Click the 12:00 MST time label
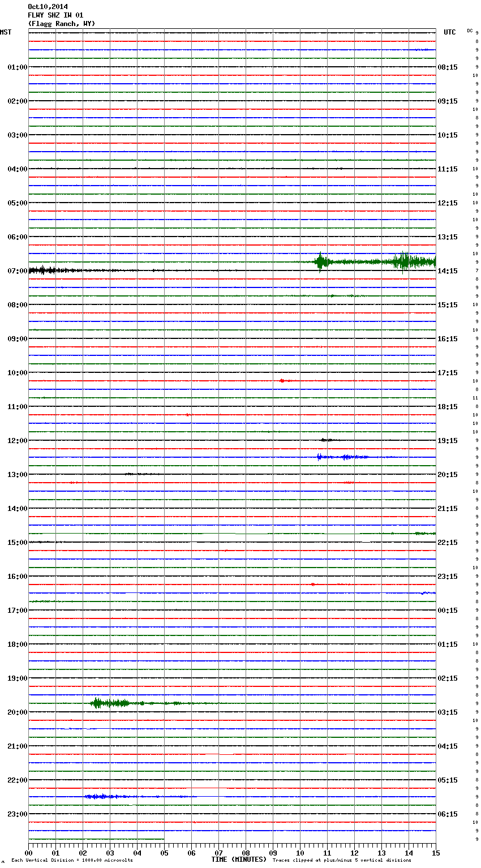The width and height of the screenshot is (481, 868). tap(18, 441)
